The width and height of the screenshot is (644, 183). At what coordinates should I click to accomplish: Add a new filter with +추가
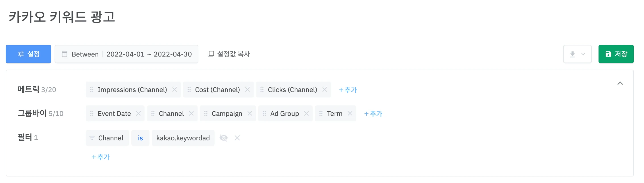click(x=101, y=157)
